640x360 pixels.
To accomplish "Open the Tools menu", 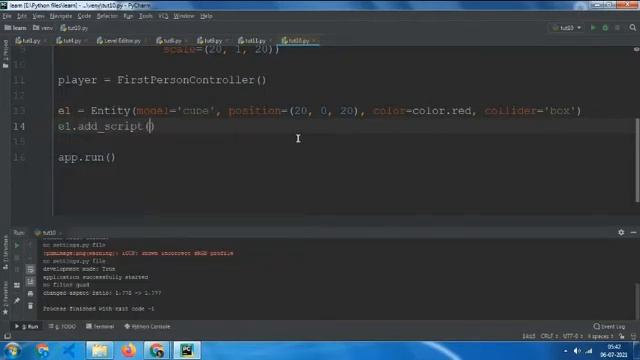I will 145,16.
